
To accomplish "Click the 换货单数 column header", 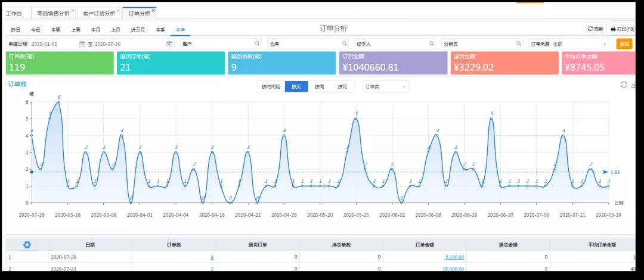I will pyautogui.click(x=341, y=245).
